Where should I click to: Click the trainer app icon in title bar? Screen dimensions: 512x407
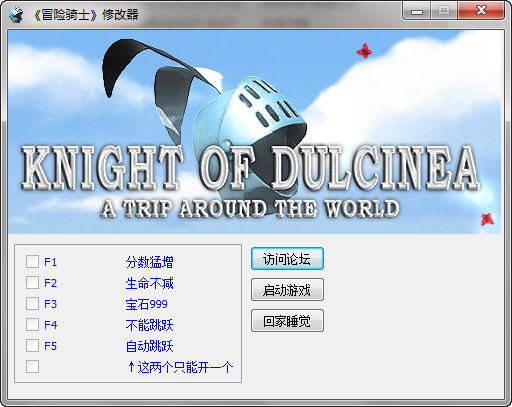pos(15,15)
